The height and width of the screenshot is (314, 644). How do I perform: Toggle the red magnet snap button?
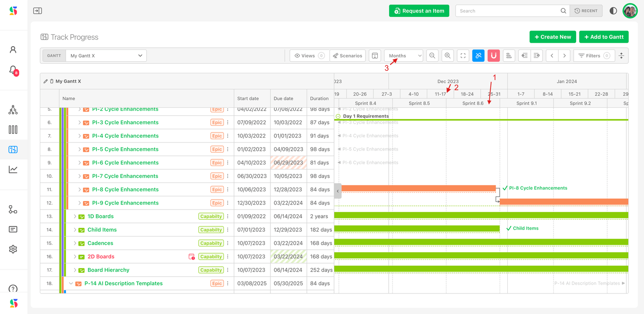pyautogui.click(x=493, y=56)
